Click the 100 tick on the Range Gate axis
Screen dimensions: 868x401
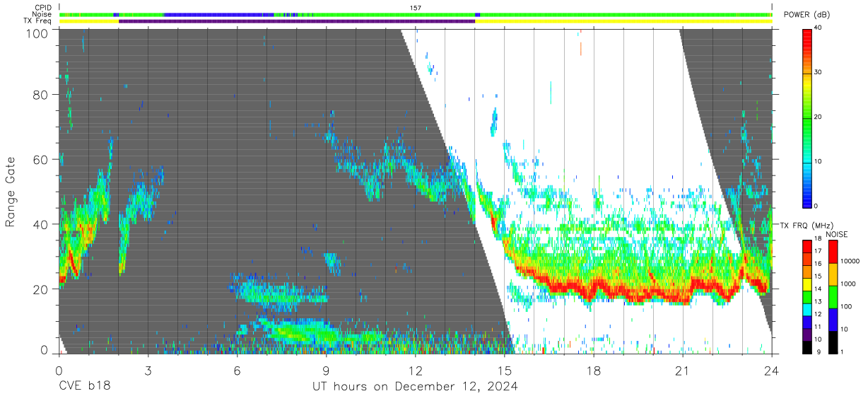pos(38,33)
